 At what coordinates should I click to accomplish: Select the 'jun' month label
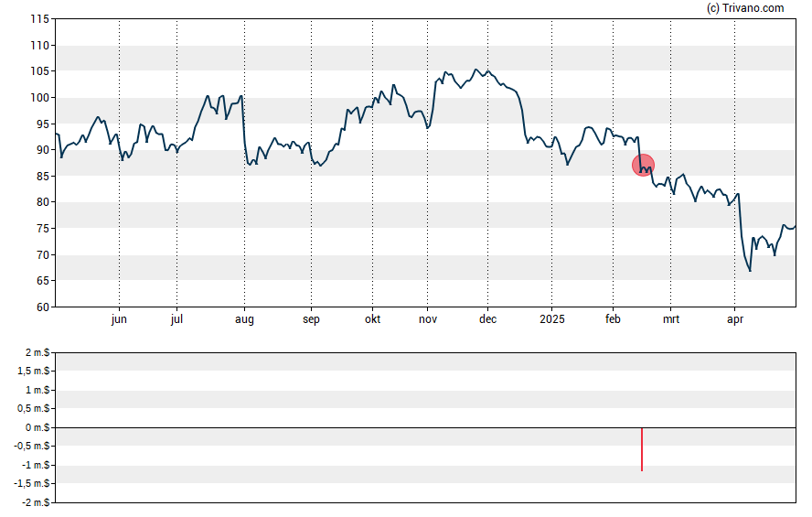[x=119, y=319]
